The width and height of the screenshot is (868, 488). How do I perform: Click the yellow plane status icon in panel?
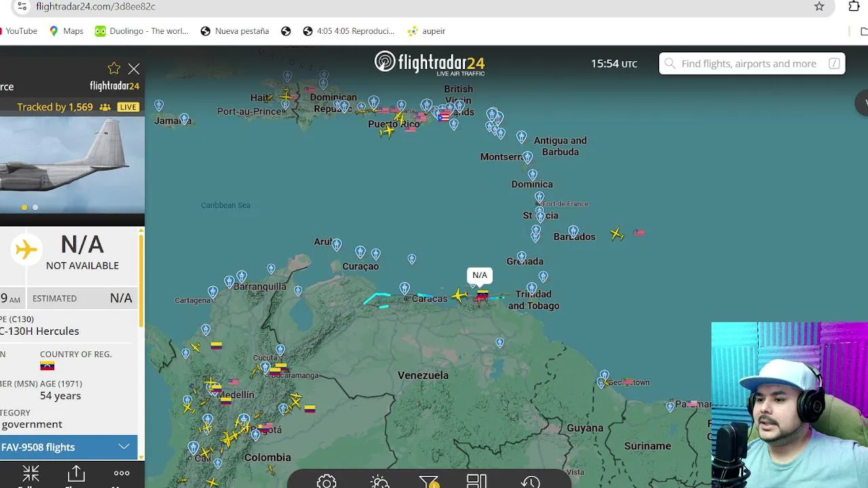click(26, 249)
